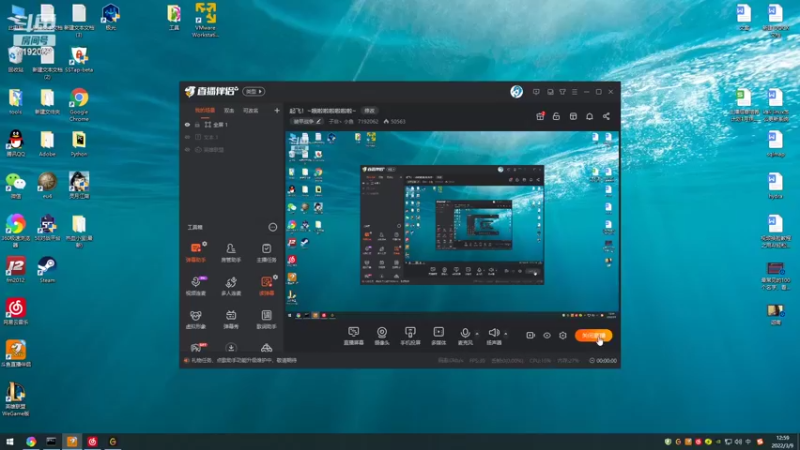Toggle the preview eye icon in the bottom bar
This screenshot has height=450, width=800.
546,335
